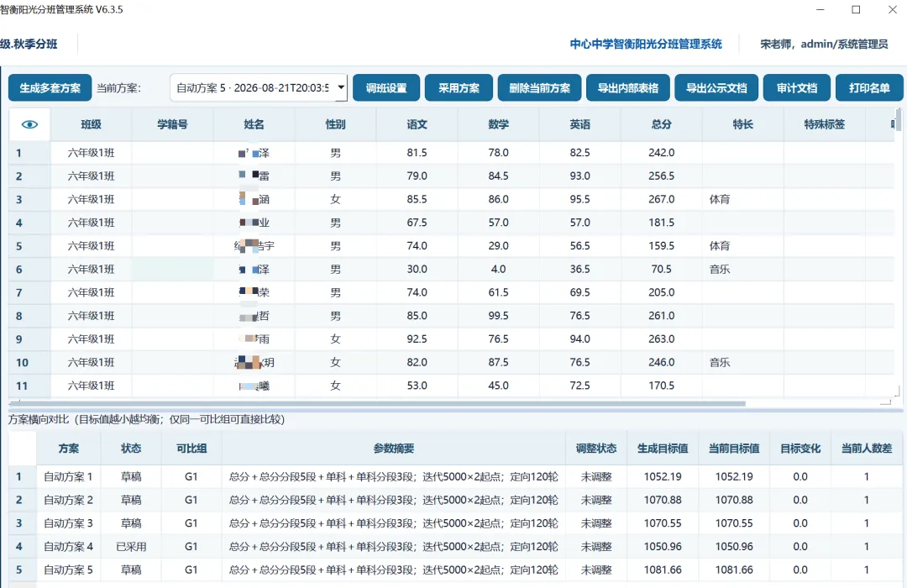Click the vertical scrollbar of student table
Image resolution: width=907 pixels, height=588 pixels.
click(898, 120)
